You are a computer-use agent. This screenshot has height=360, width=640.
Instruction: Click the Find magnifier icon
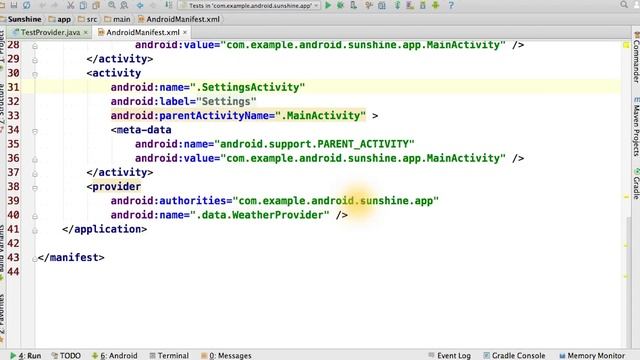coord(112,5)
